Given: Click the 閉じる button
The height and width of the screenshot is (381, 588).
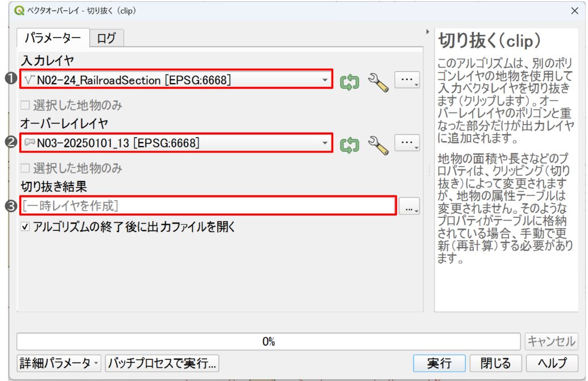Looking at the screenshot, I should pyautogui.click(x=495, y=363).
